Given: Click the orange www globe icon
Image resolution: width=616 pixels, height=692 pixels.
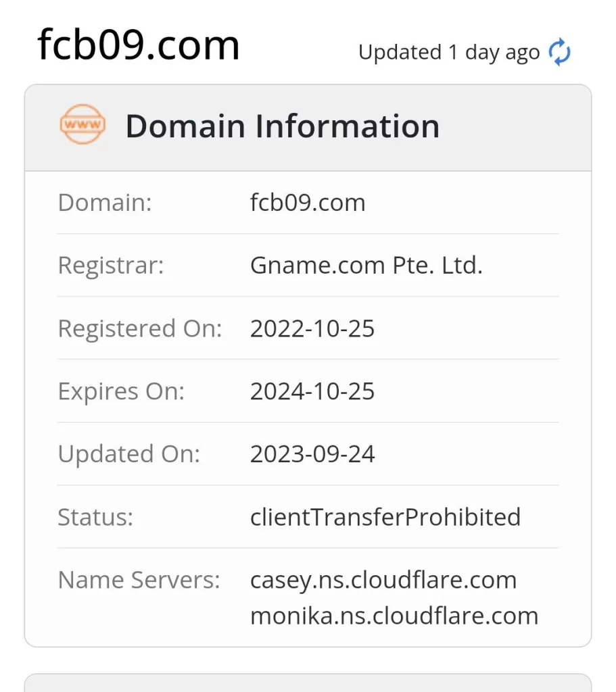Looking at the screenshot, I should 82,125.
